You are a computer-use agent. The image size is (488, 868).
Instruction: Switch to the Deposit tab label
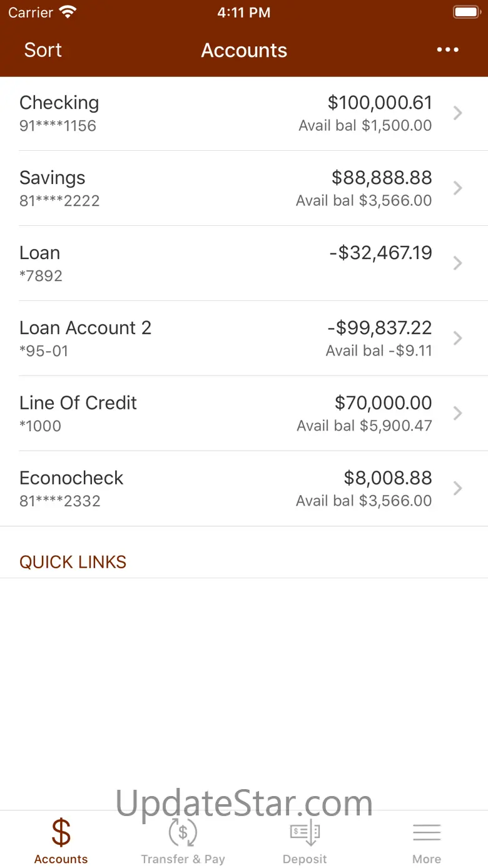(x=305, y=859)
